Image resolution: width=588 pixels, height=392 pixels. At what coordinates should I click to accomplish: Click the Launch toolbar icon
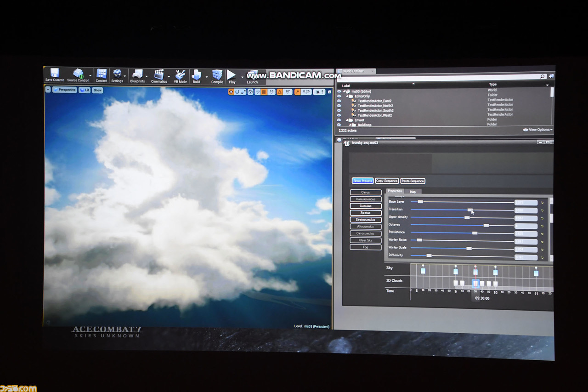pos(252,75)
